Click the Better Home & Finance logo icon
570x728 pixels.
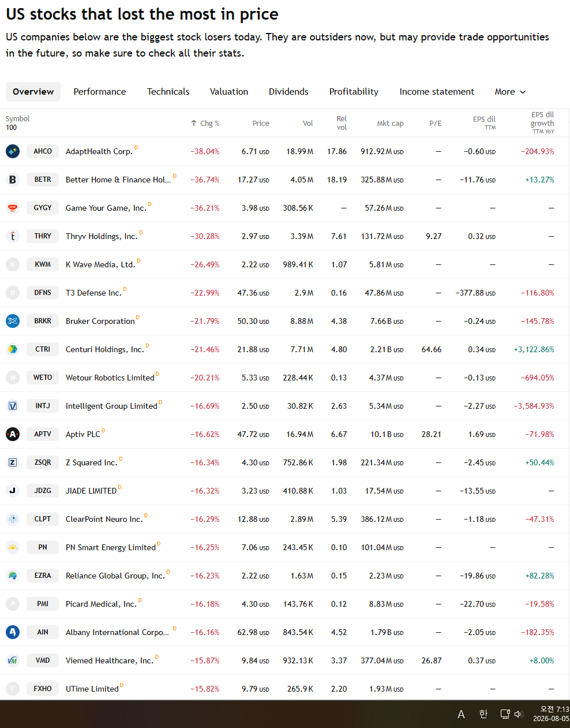tap(13, 180)
